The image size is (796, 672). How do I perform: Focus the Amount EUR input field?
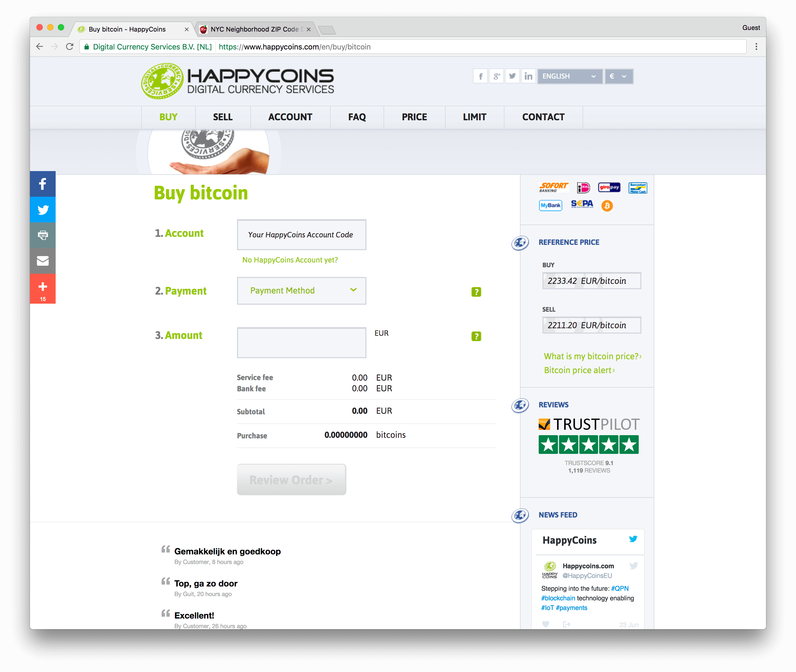[x=301, y=342]
